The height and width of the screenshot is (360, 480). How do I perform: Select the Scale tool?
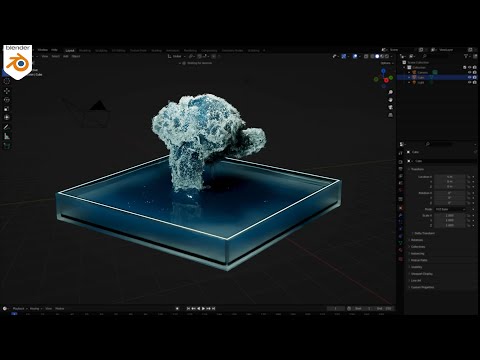coord(7,109)
